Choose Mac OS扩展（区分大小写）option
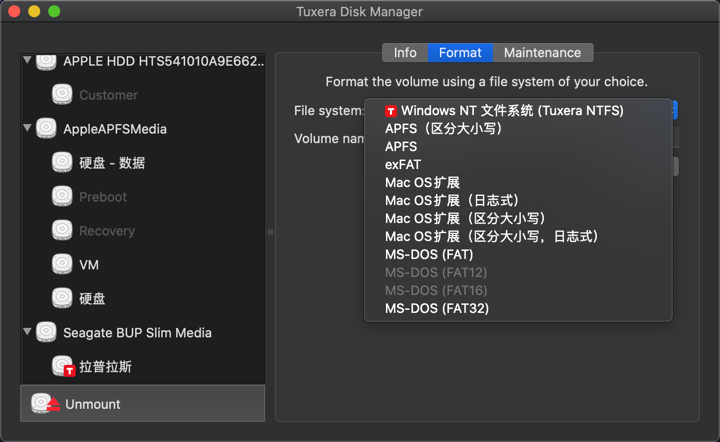 [x=518, y=218]
